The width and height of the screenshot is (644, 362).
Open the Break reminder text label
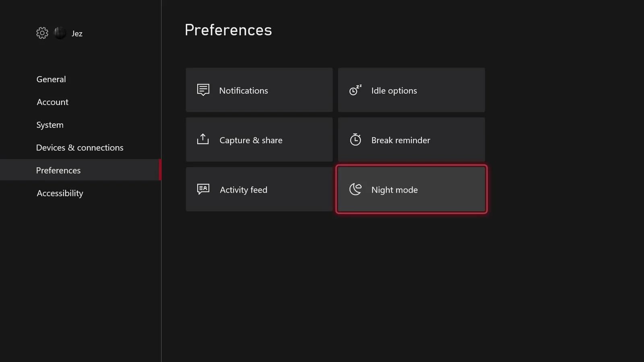point(400,140)
